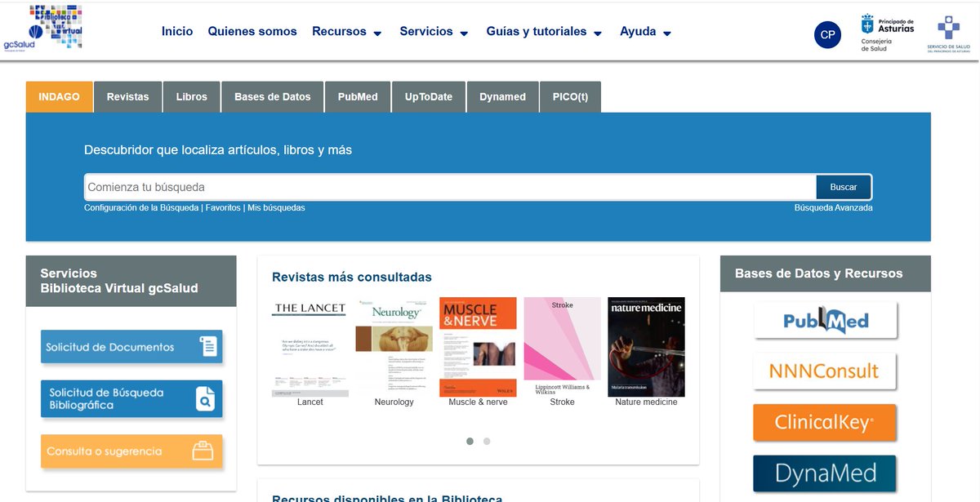Click the Revistas más consultadas heading
Image resolution: width=980 pixels, height=502 pixels.
coord(352,278)
